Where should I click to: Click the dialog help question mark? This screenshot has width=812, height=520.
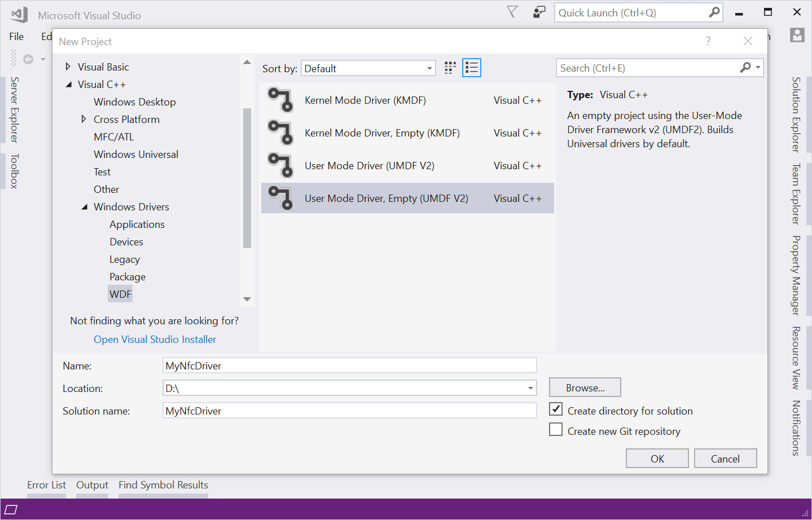coord(708,41)
